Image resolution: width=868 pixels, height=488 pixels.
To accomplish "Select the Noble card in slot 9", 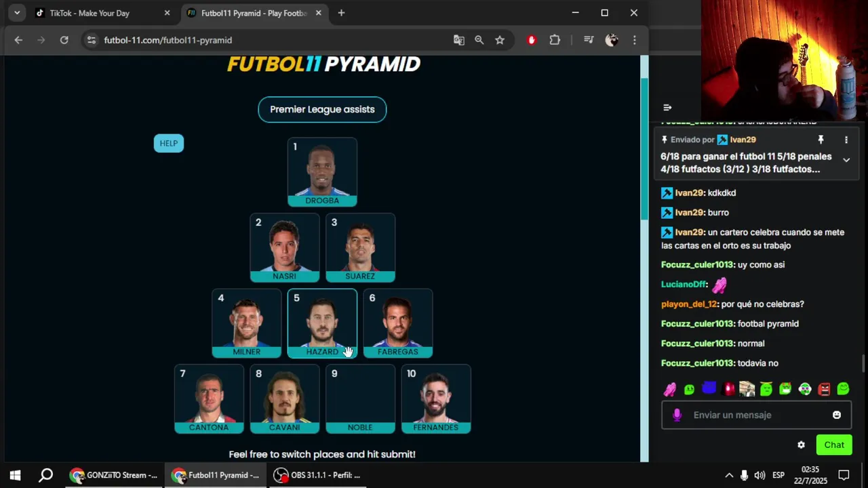I will pos(360,399).
